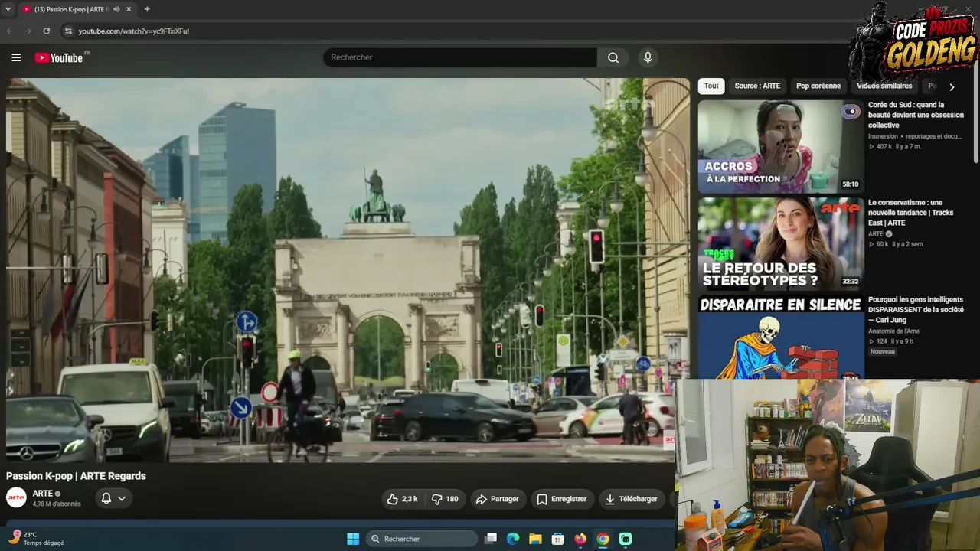
Task: Show more filter chips with the right chevron
Action: 952,86
